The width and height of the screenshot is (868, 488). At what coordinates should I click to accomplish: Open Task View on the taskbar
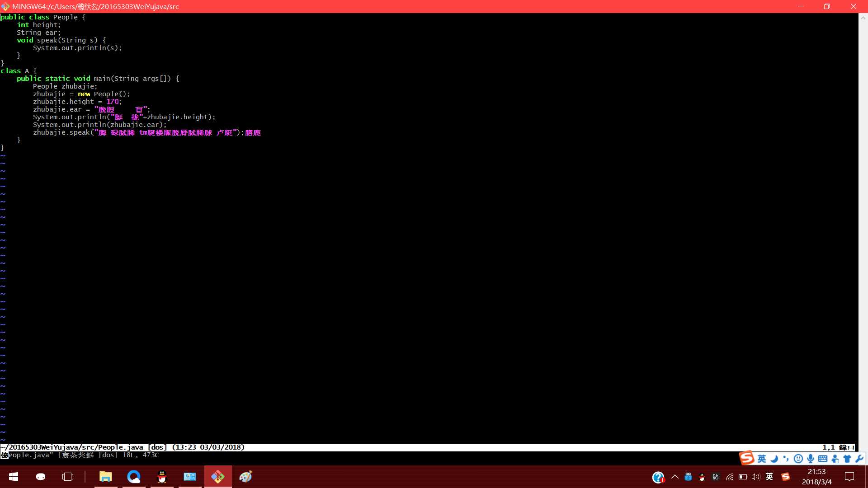click(68, 477)
